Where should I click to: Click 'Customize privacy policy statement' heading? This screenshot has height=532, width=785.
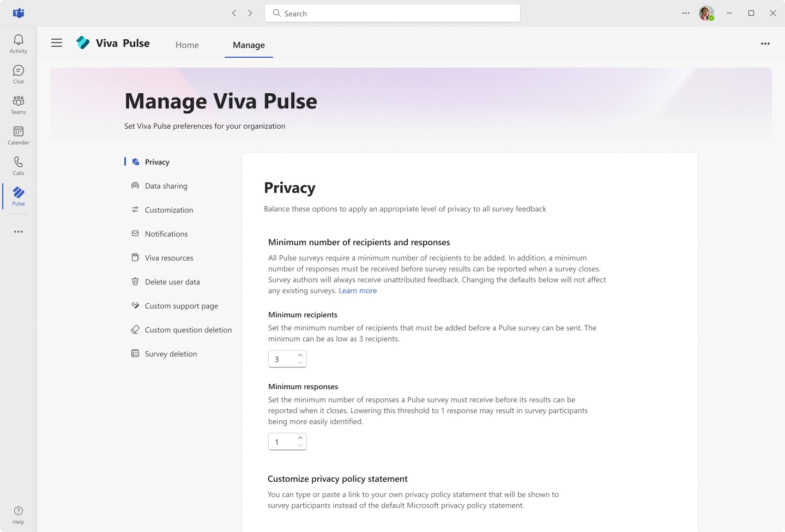pos(337,479)
